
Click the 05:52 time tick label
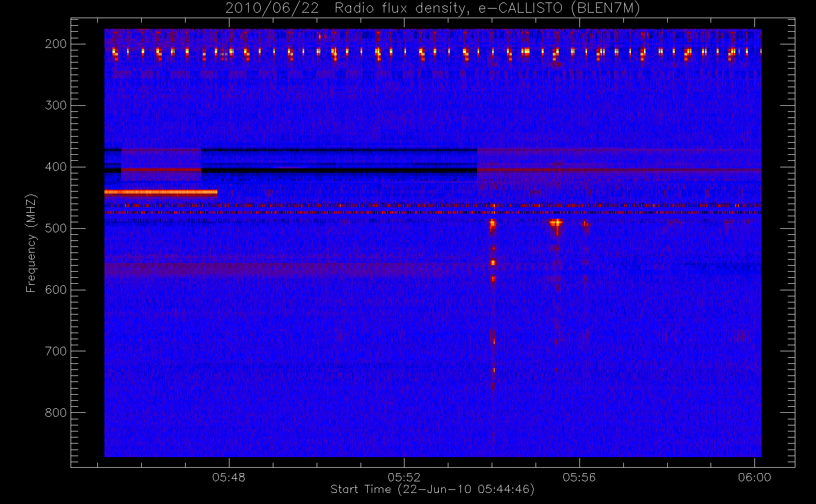coord(404,477)
